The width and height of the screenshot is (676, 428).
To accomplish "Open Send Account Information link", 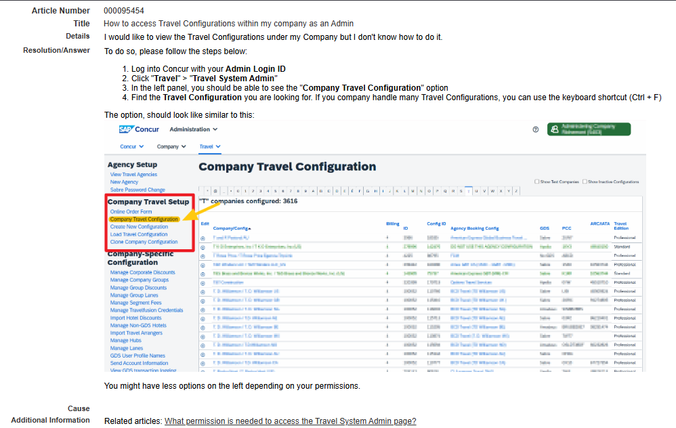I will click(x=139, y=363).
